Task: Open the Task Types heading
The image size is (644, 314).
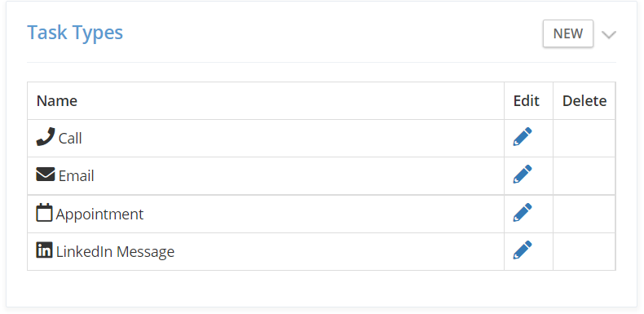Action: (75, 33)
